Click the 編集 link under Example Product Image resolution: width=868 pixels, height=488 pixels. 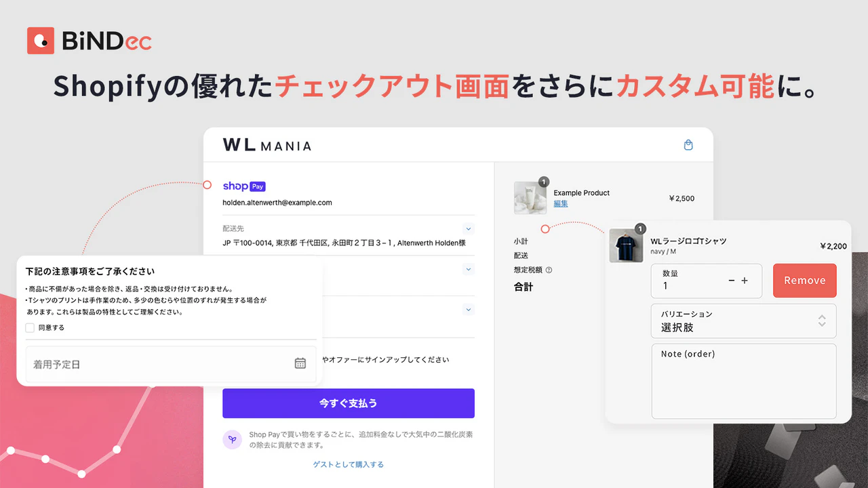(561, 203)
